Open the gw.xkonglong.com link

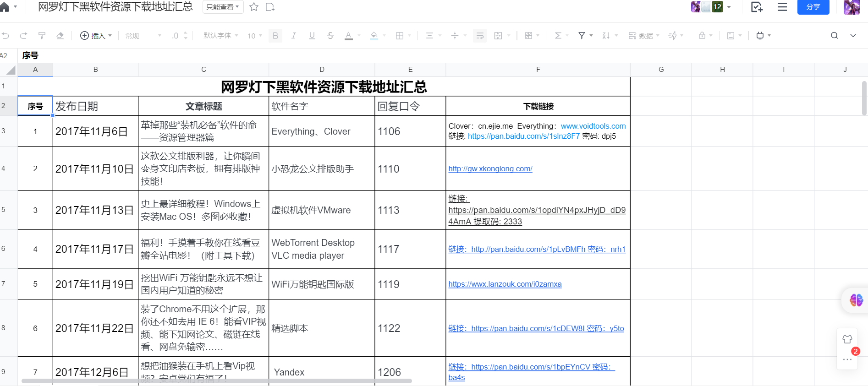[x=490, y=169]
